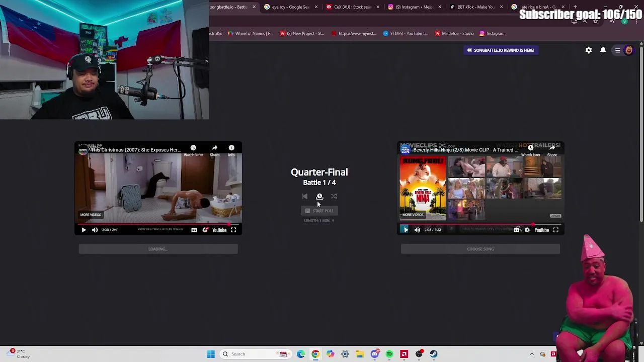Show hidden system tray icons
This screenshot has width=644, height=362.
point(532,354)
